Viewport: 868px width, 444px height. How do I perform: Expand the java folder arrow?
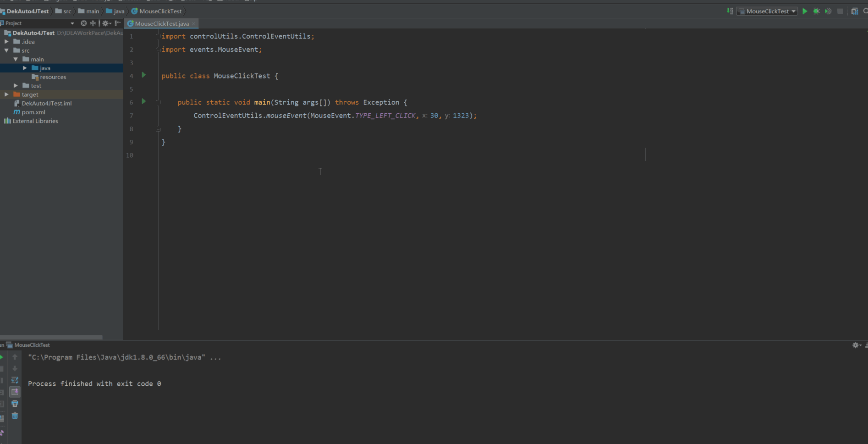tap(25, 68)
